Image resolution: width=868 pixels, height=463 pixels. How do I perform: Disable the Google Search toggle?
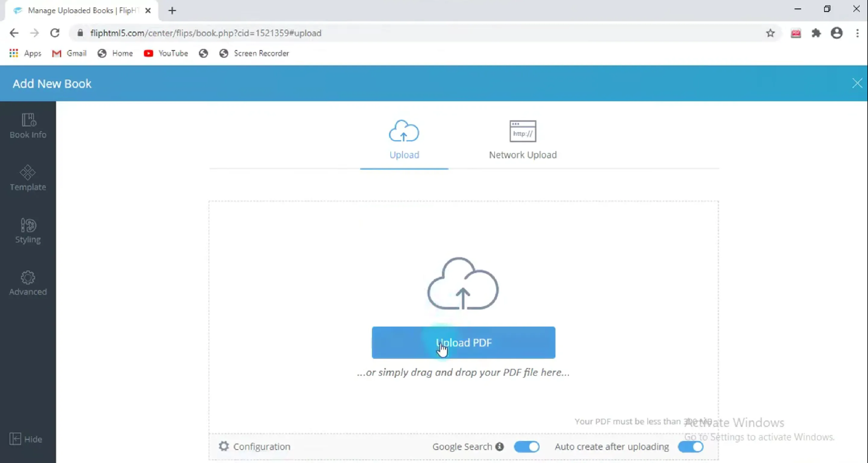(x=527, y=446)
